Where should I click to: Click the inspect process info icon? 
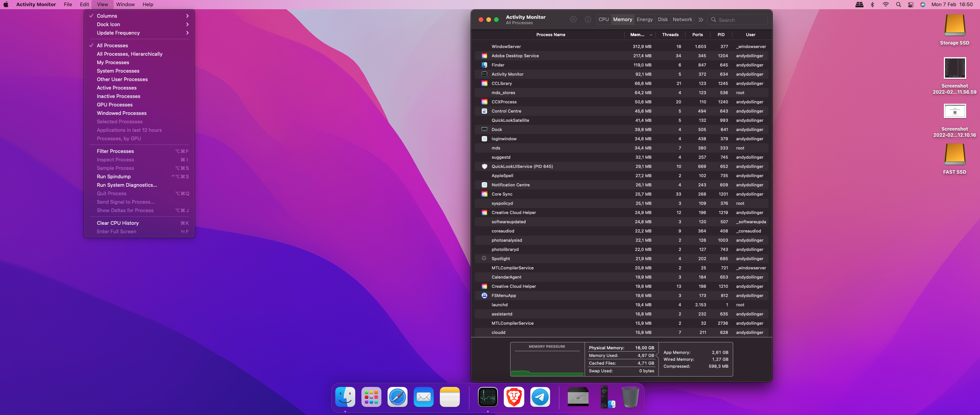(x=588, y=20)
